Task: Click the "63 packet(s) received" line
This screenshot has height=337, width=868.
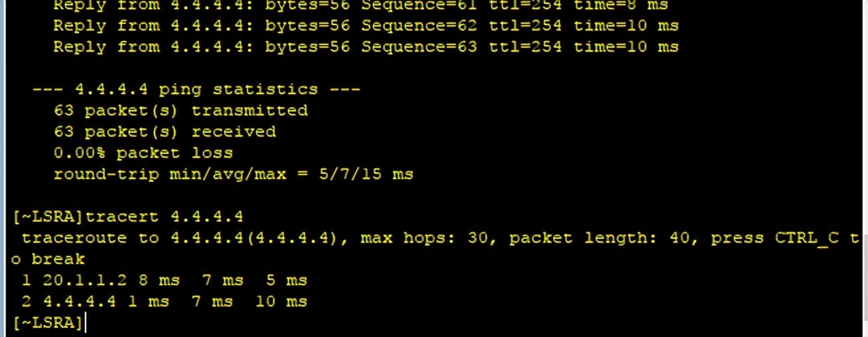Action: coord(165,132)
